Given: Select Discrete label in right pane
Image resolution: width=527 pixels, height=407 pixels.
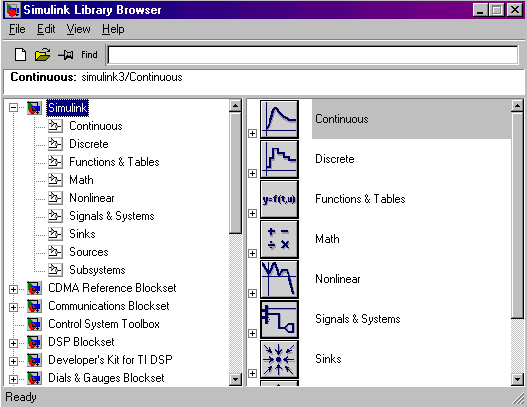Looking at the screenshot, I should (x=335, y=159).
